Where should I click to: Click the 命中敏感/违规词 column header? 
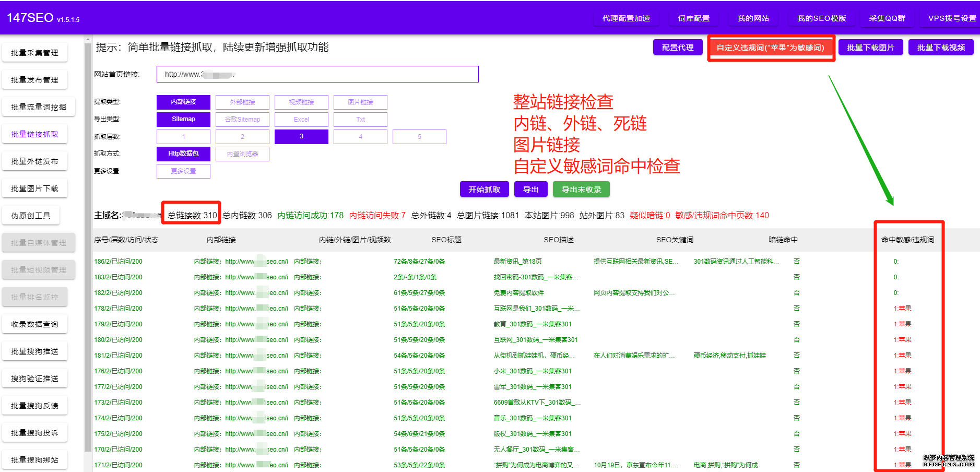907,240
